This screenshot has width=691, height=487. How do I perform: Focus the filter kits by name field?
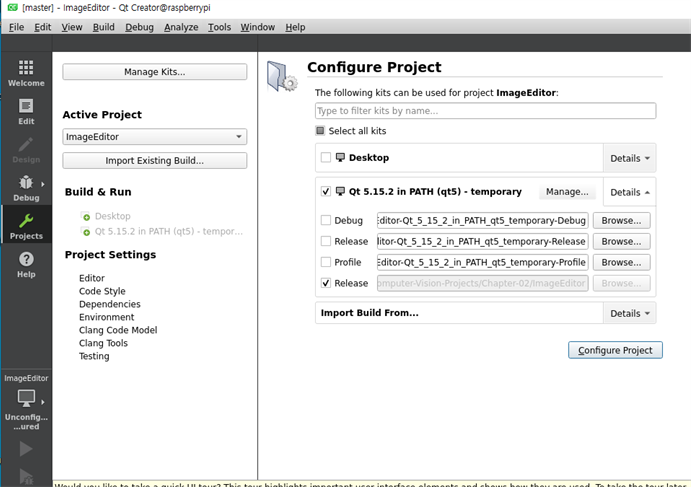pos(485,111)
